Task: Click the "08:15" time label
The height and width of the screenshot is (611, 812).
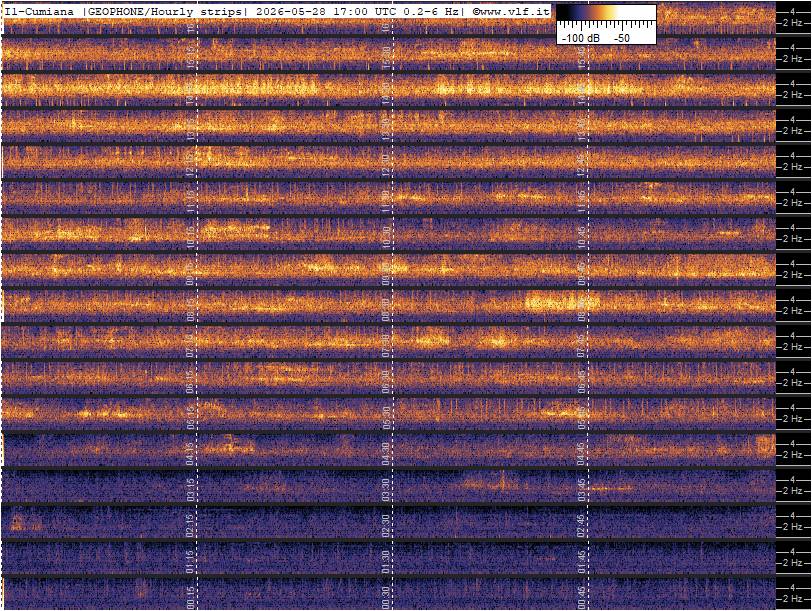Action: (191, 309)
